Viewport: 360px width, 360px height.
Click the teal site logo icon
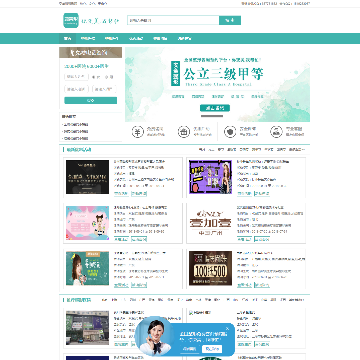71,20
